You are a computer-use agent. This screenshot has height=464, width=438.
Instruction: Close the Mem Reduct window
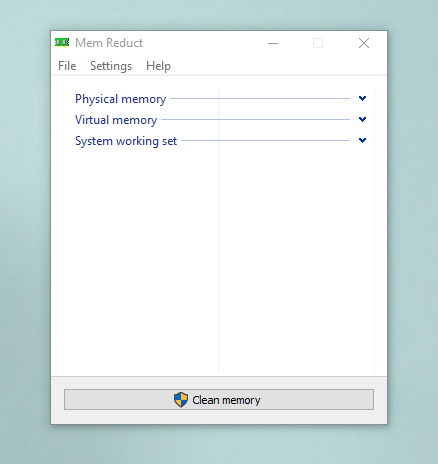[364, 43]
